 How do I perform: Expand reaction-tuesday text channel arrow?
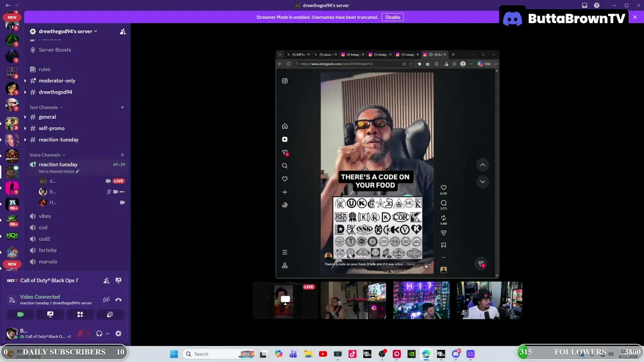click(x=25, y=140)
